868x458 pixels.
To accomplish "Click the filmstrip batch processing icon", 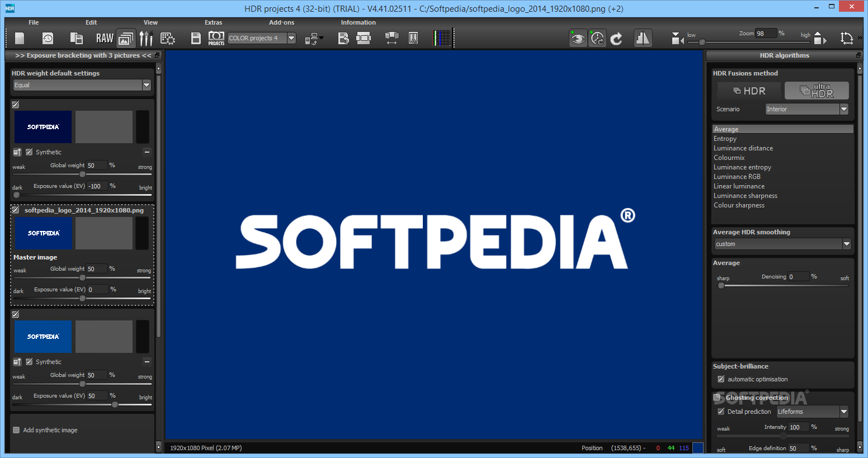I will tap(364, 38).
